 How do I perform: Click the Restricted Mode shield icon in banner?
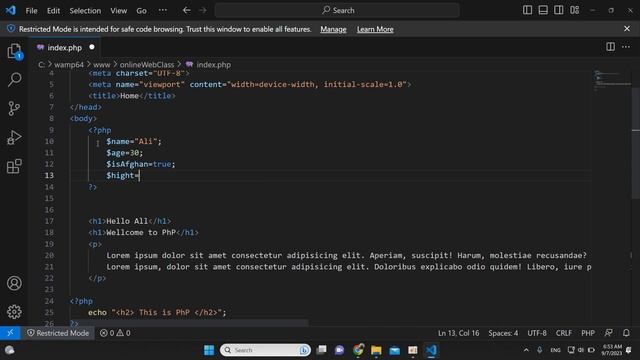click(x=11, y=29)
